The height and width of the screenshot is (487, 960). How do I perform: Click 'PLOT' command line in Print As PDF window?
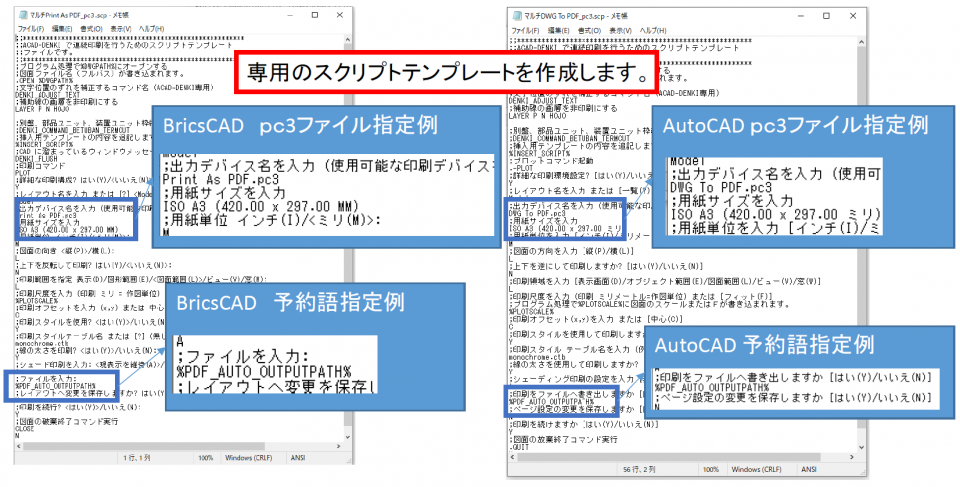(x=22, y=173)
